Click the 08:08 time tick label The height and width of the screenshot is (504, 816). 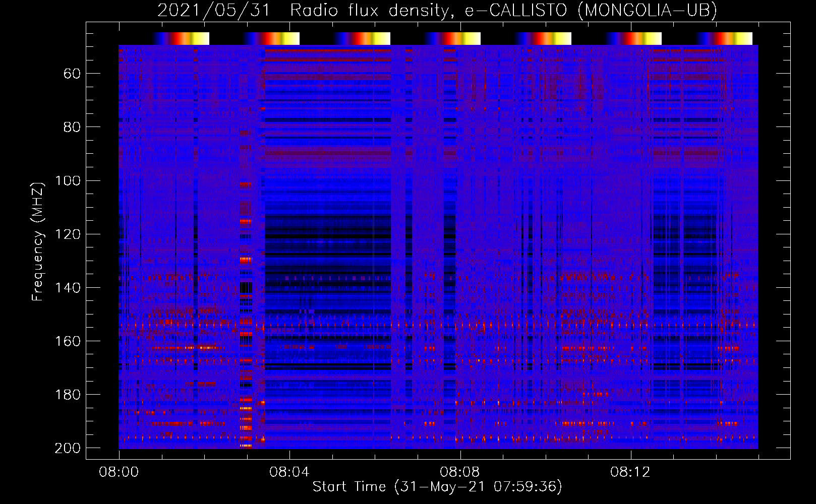(x=460, y=472)
